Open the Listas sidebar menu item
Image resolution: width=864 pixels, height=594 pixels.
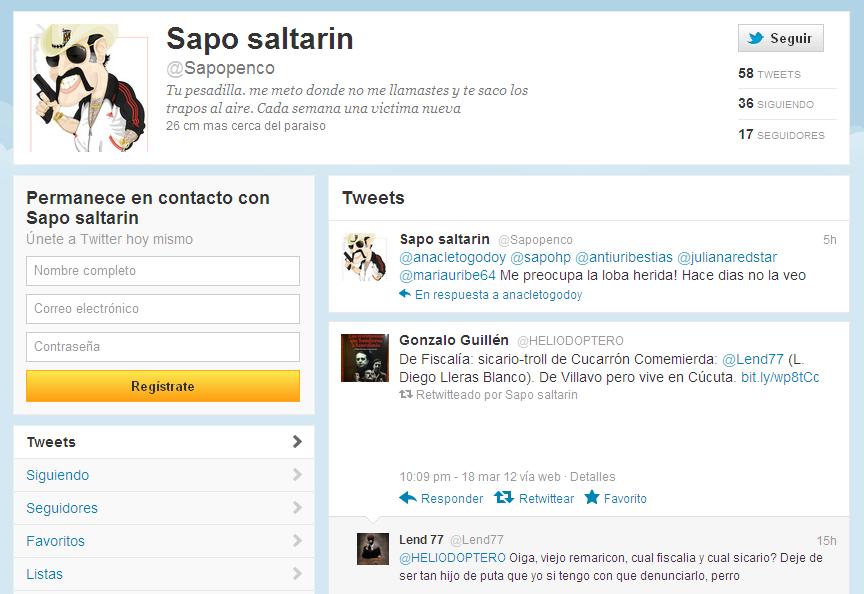[164, 574]
